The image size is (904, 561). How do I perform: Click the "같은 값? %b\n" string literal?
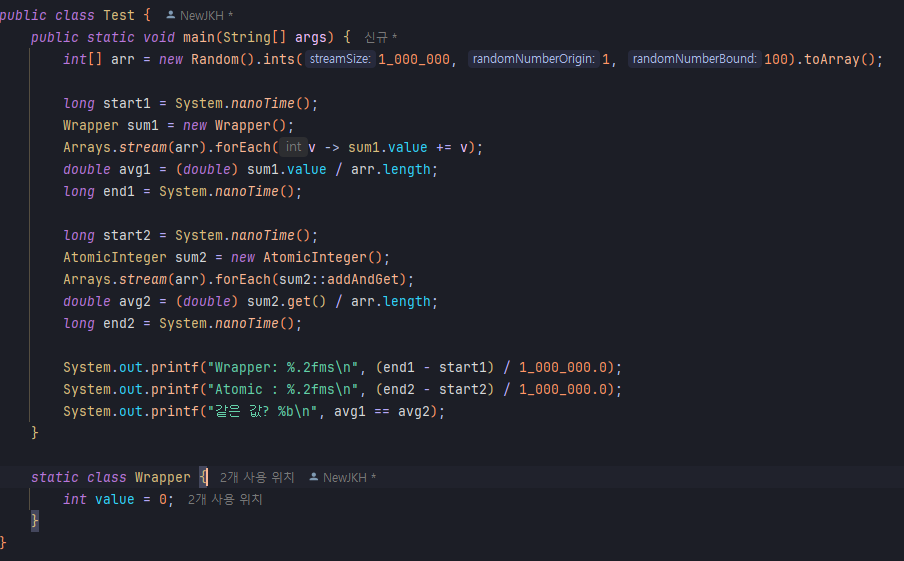(x=262, y=412)
